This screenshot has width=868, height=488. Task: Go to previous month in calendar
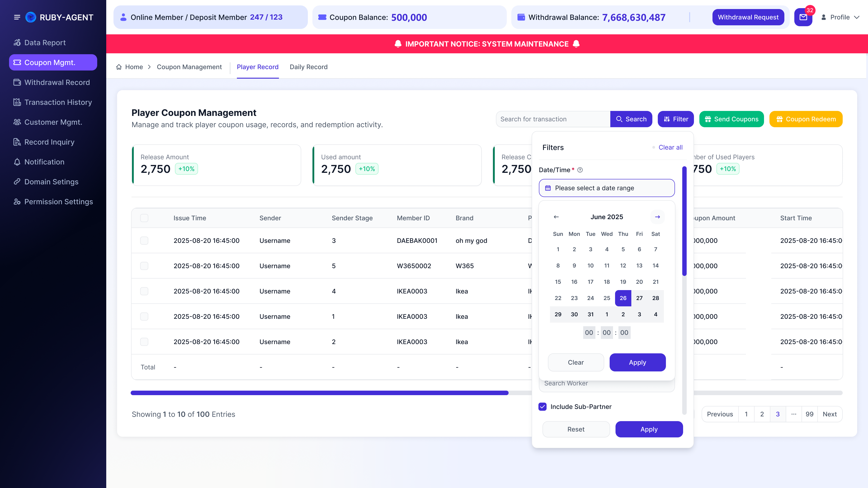pos(556,217)
